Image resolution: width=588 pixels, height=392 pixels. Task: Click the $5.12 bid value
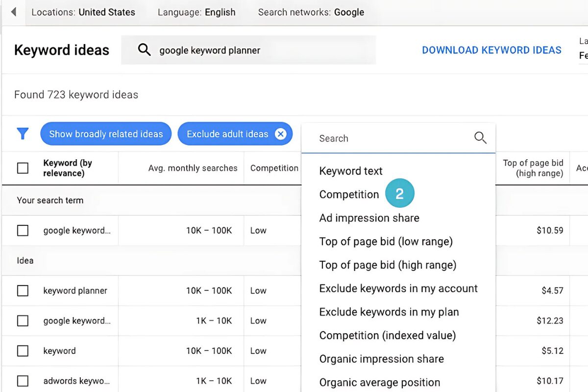tap(552, 351)
